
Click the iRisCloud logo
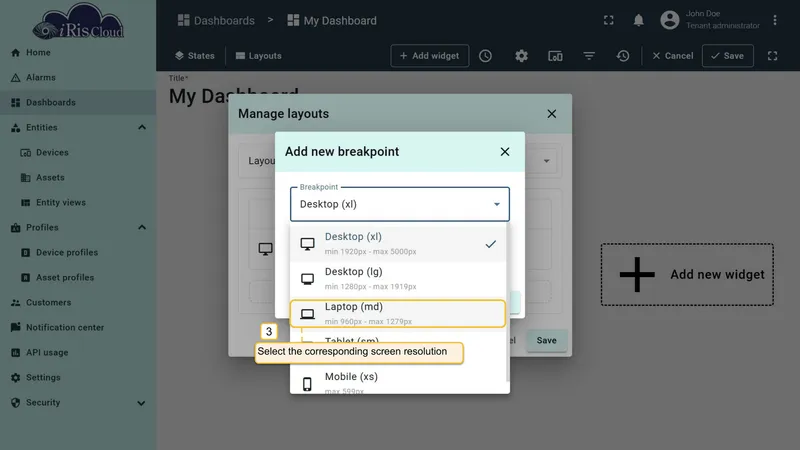coord(78,21)
